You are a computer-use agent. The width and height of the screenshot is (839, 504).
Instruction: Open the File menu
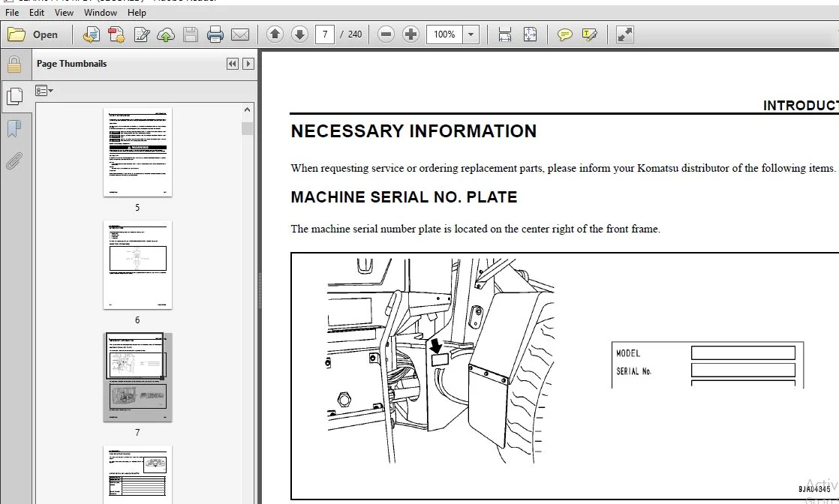pyautogui.click(x=12, y=12)
